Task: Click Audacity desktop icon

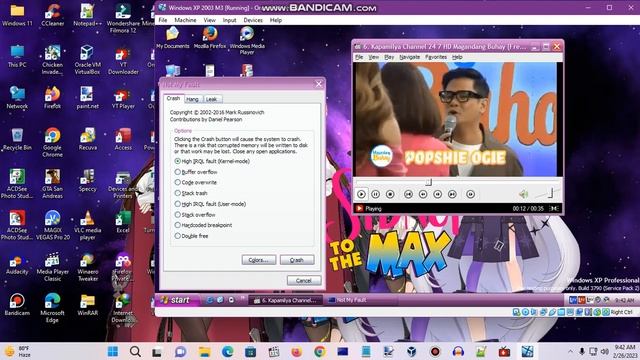Action: (x=17, y=264)
